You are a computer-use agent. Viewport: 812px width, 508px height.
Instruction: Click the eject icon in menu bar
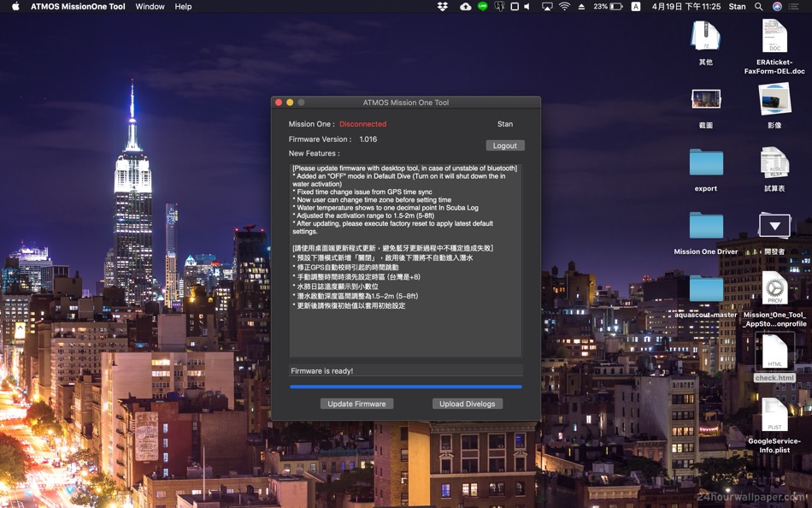click(581, 7)
